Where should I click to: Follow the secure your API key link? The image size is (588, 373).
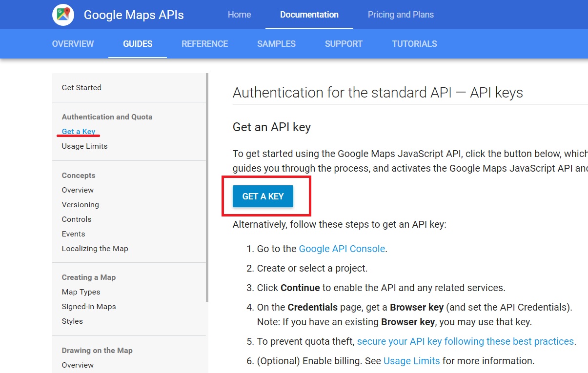pos(465,341)
